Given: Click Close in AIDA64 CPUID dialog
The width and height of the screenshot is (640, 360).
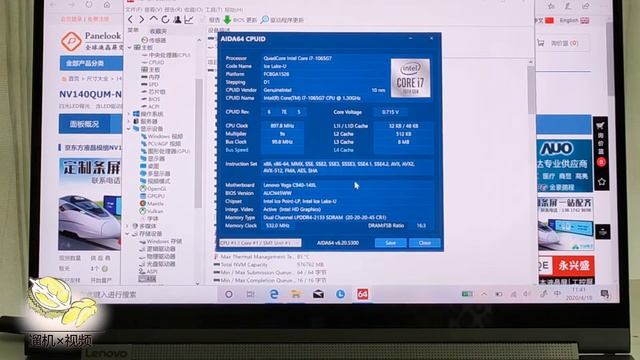Looking at the screenshot, I should tap(424, 242).
